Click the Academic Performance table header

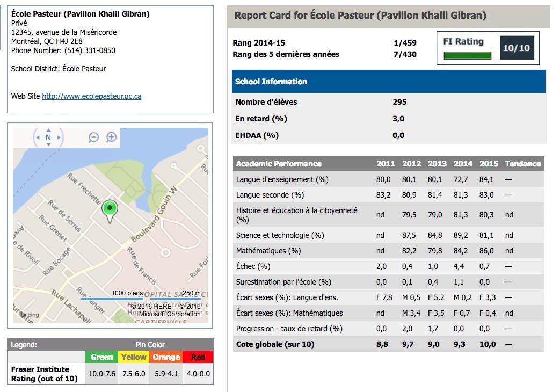[x=279, y=164]
